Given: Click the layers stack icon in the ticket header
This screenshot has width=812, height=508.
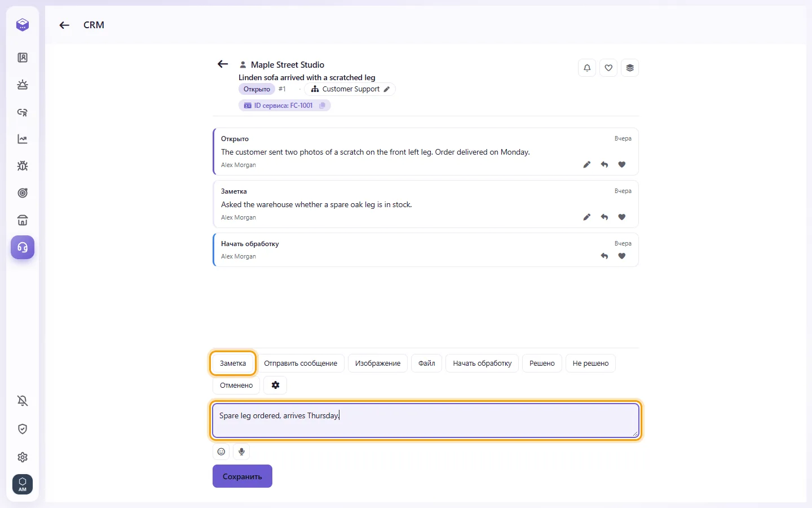Looking at the screenshot, I should coord(630,68).
